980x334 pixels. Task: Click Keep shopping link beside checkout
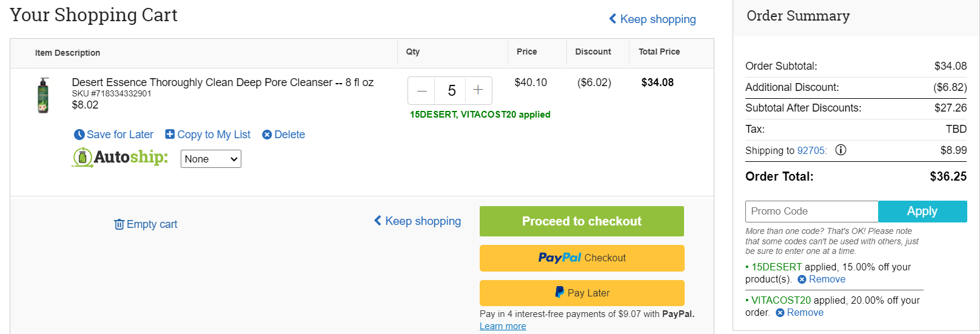click(417, 221)
